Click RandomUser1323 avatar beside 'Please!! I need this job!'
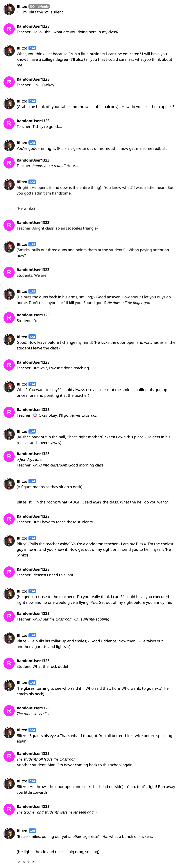 tap(9, 572)
